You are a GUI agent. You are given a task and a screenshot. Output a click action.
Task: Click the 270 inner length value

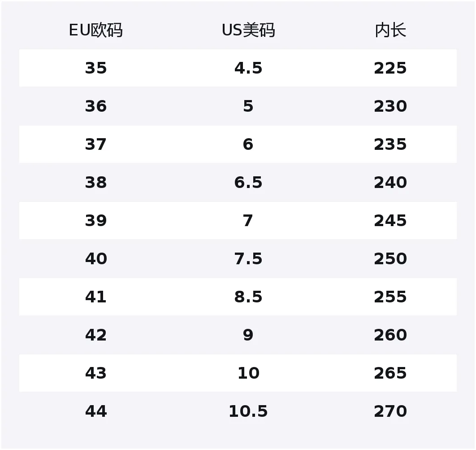tap(390, 411)
